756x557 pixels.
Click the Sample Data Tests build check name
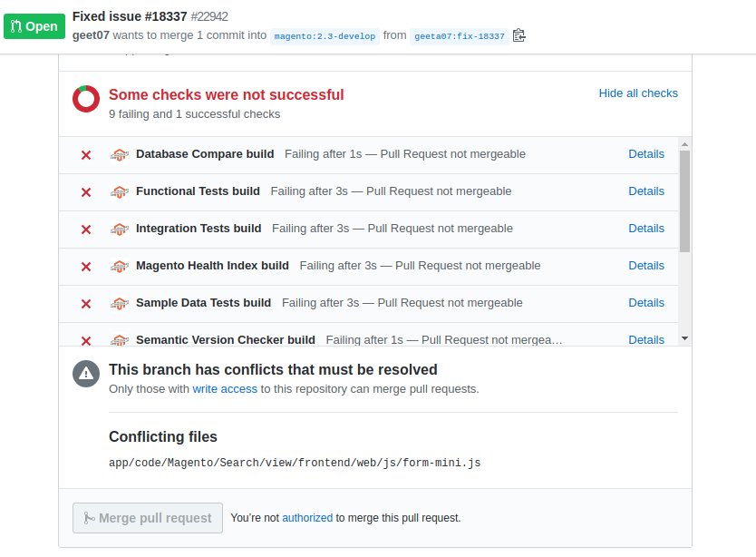pyautogui.click(x=203, y=303)
